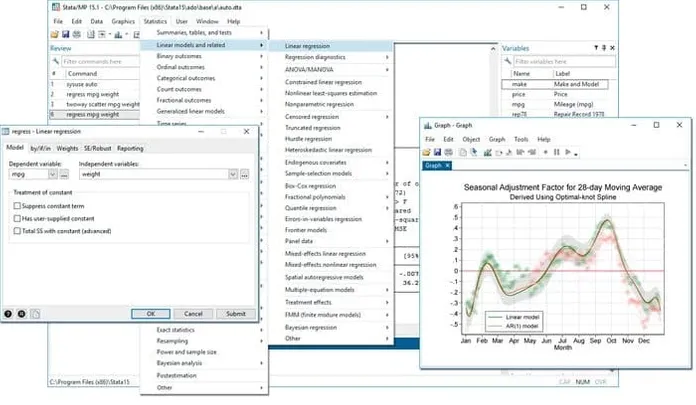Open the Log icon in Stata toolbar
The image size is (696, 405).
tap(91, 34)
